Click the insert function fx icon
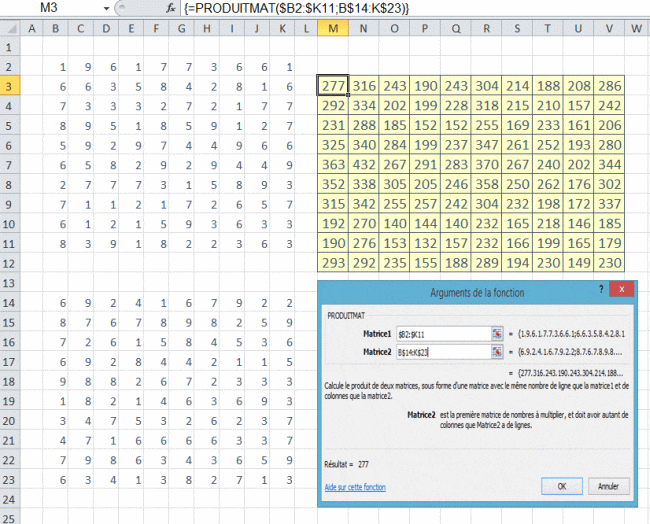The height and width of the screenshot is (524, 650). tap(170, 8)
